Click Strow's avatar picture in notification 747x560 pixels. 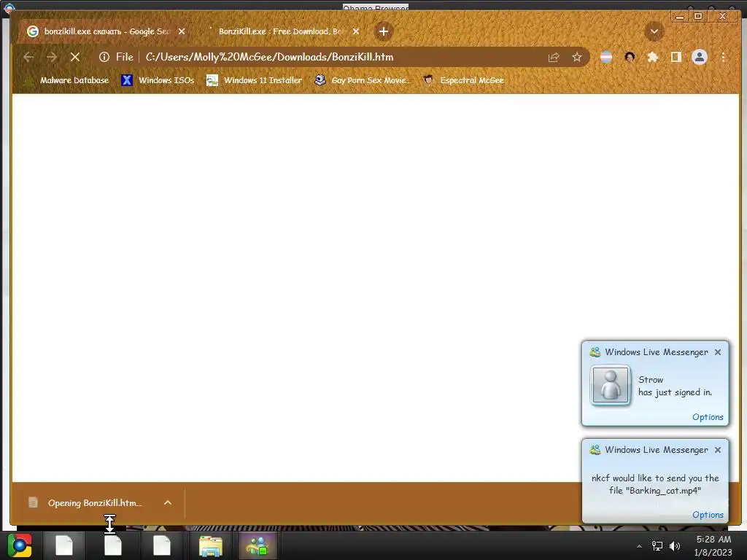click(611, 385)
